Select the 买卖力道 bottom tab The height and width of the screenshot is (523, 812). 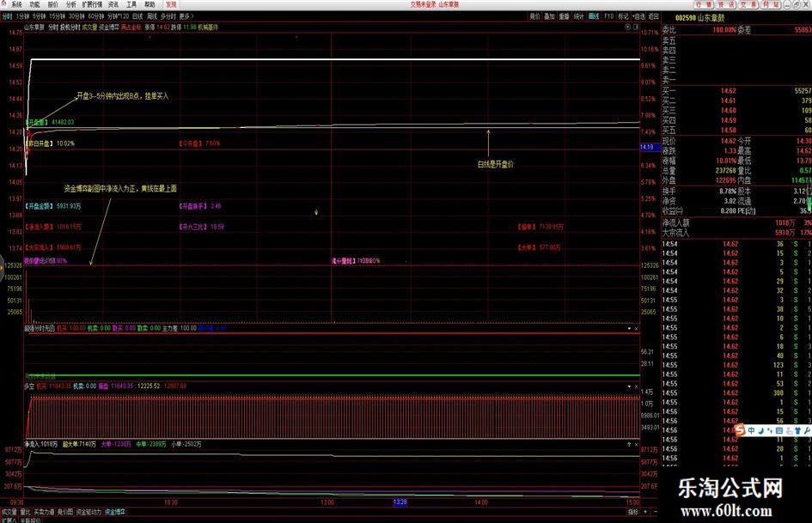point(44,512)
